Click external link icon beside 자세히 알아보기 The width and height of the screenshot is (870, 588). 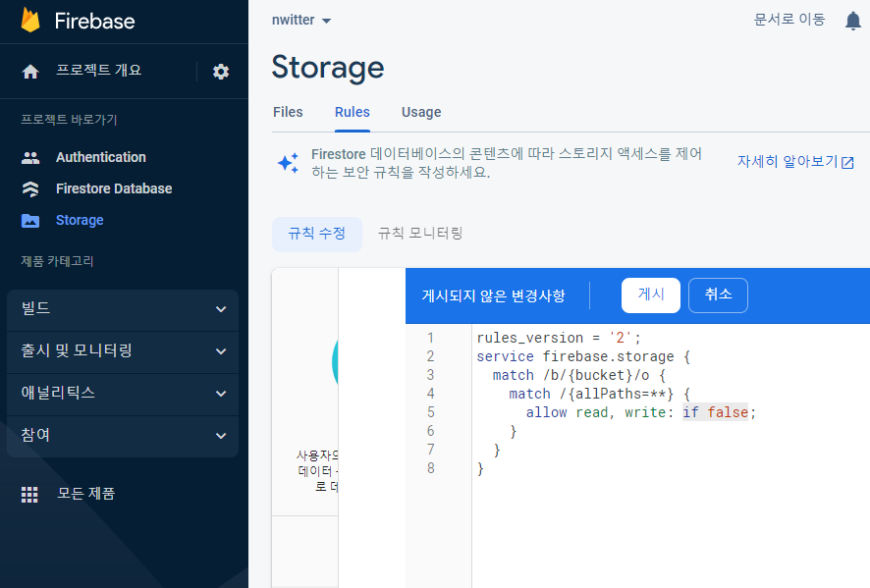847,163
